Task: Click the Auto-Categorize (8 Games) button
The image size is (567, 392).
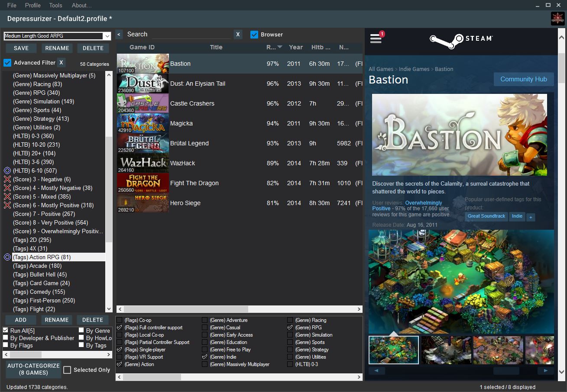Action: pos(34,369)
